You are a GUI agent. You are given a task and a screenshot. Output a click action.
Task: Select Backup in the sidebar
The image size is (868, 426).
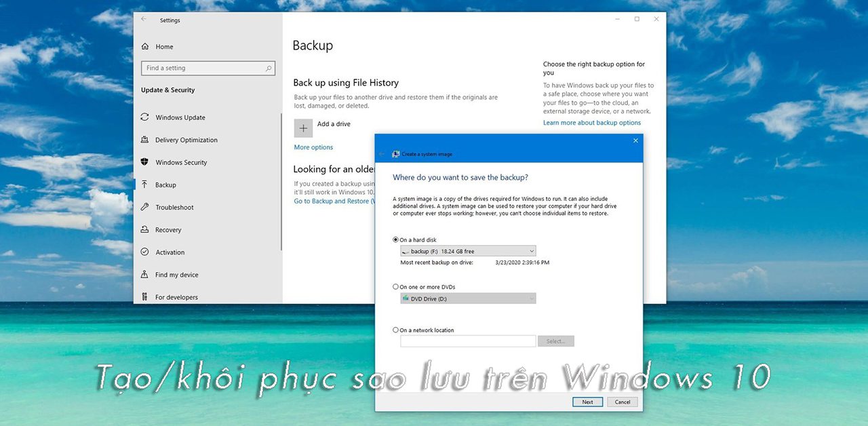165,185
